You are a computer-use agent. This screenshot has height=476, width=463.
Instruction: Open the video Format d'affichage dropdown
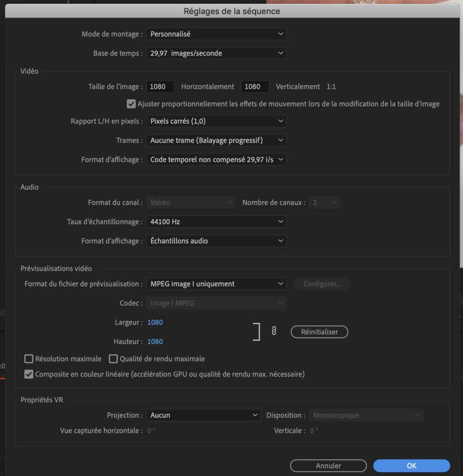[x=216, y=159]
